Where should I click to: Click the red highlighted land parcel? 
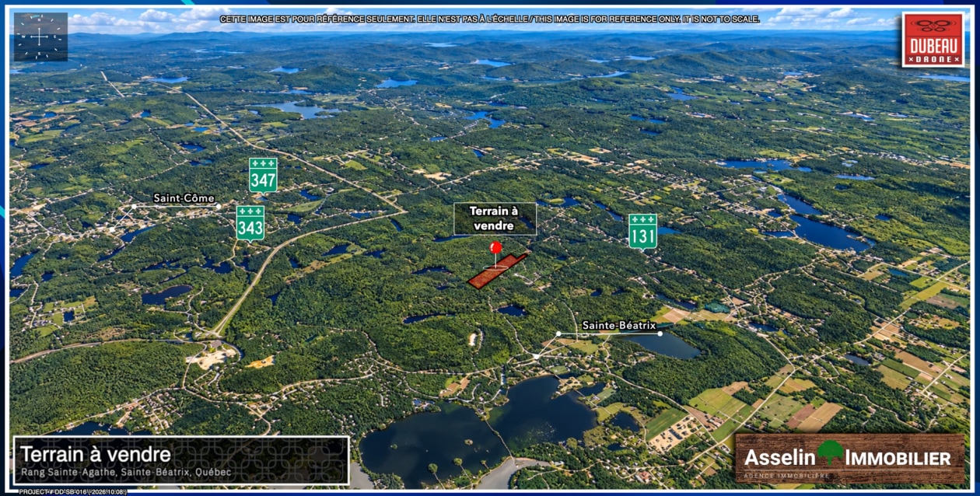[x=498, y=271]
